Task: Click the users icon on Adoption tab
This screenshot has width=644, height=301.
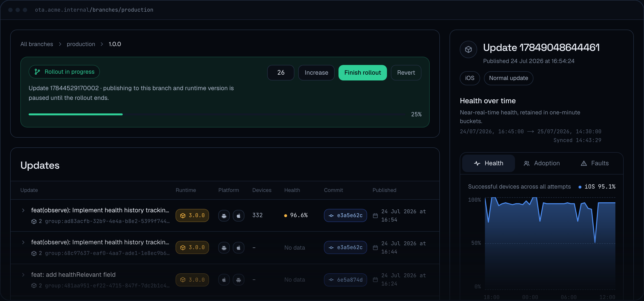Action: (526, 163)
